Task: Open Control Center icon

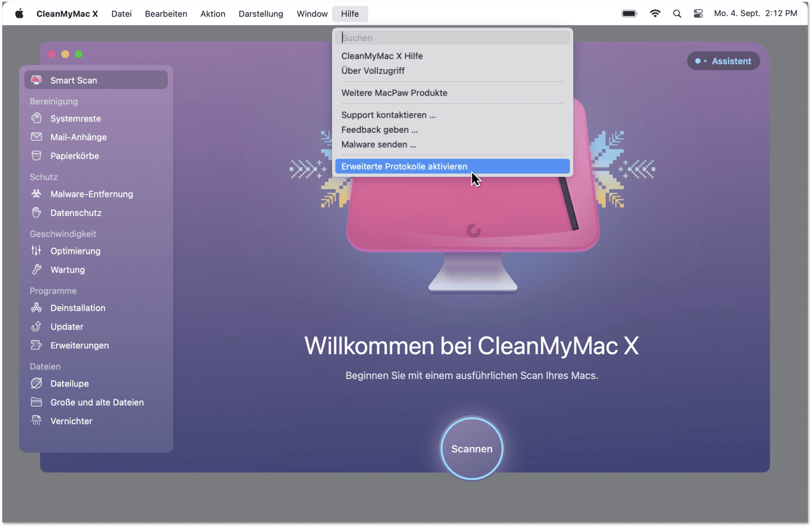Action: click(x=698, y=14)
